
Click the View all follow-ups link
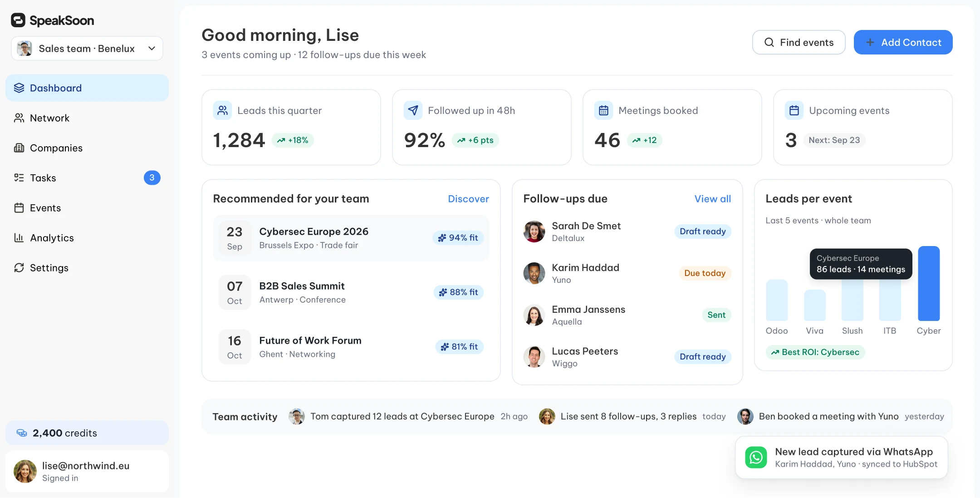(712, 199)
